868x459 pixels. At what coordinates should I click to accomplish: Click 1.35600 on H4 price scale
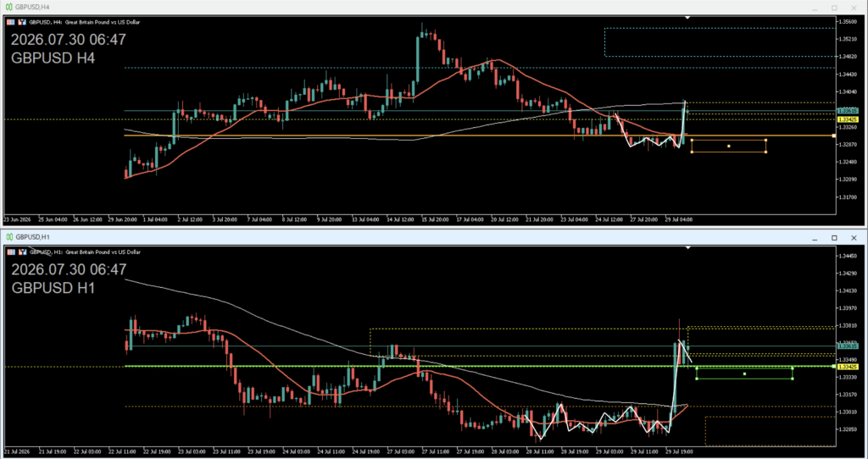click(848, 21)
